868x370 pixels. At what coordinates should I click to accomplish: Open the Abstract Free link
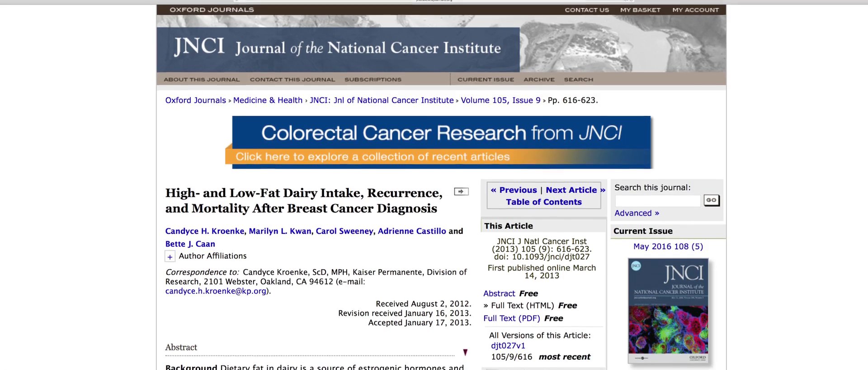[x=499, y=294]
